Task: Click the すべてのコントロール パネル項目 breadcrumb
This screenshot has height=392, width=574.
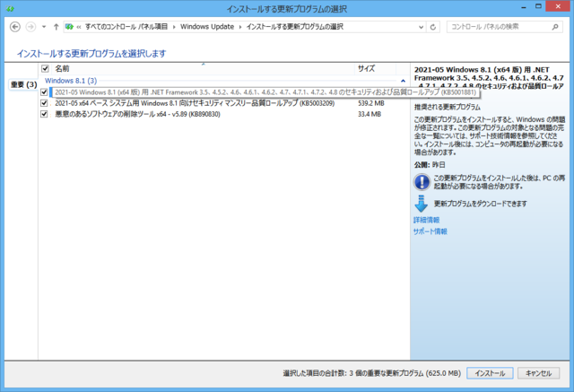Action: click(x=126, y=27)
